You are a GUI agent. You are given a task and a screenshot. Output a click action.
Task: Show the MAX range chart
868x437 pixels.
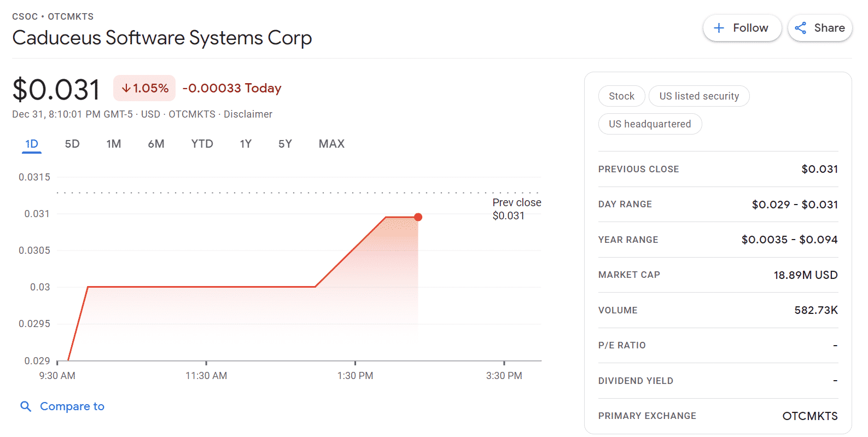tap(331, 144)
